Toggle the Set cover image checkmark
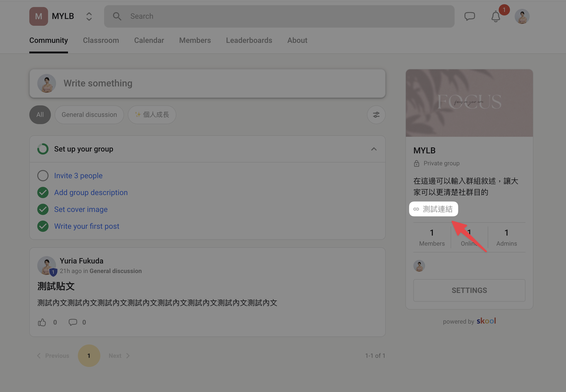Image resolution: width=566 pixels, height=392 pixels. tap(43, 209)
